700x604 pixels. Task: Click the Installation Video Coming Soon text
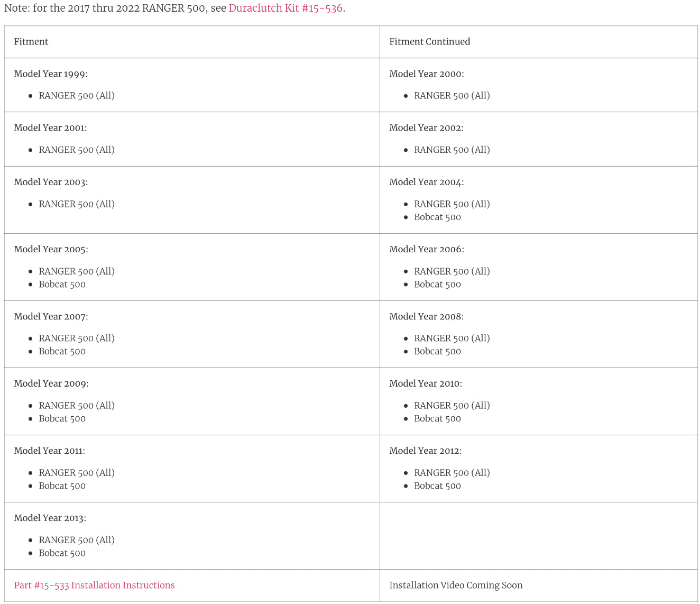(x=456, y=585)
